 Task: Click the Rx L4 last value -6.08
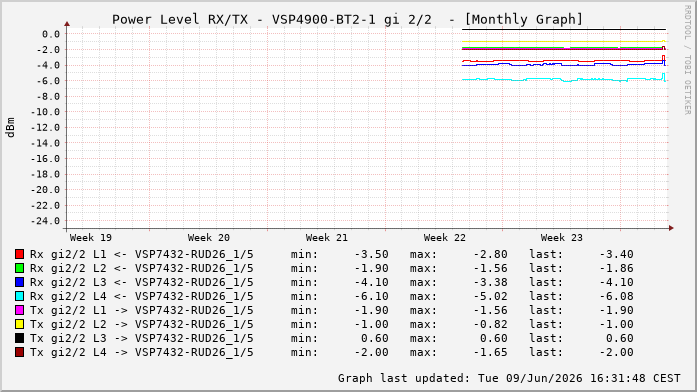617,296
